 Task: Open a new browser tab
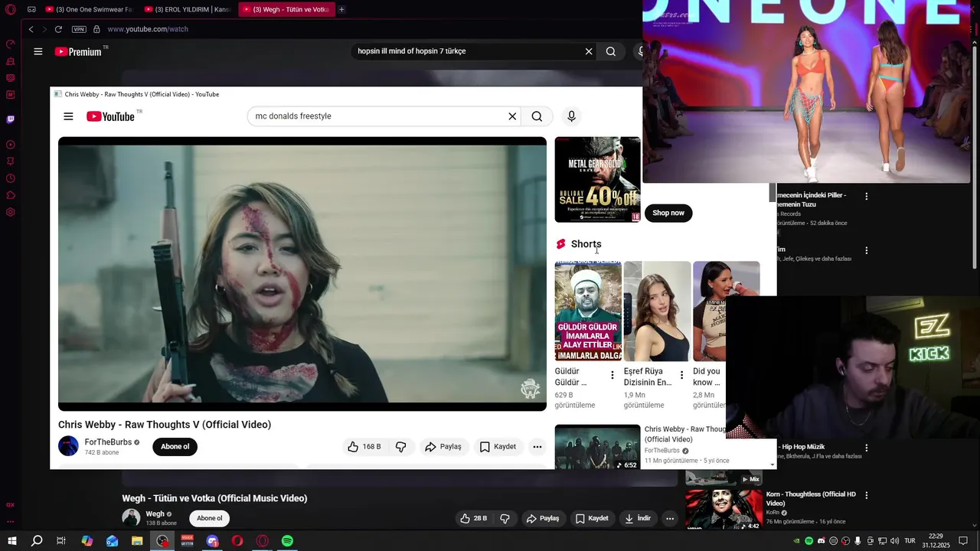pos(341,9)
